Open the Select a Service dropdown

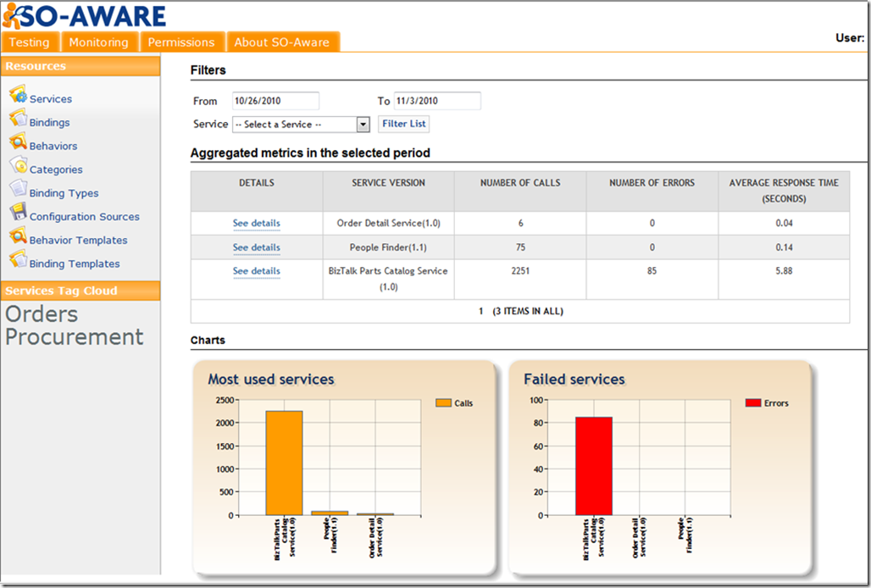pyautogui.click(x=301, y=125)
